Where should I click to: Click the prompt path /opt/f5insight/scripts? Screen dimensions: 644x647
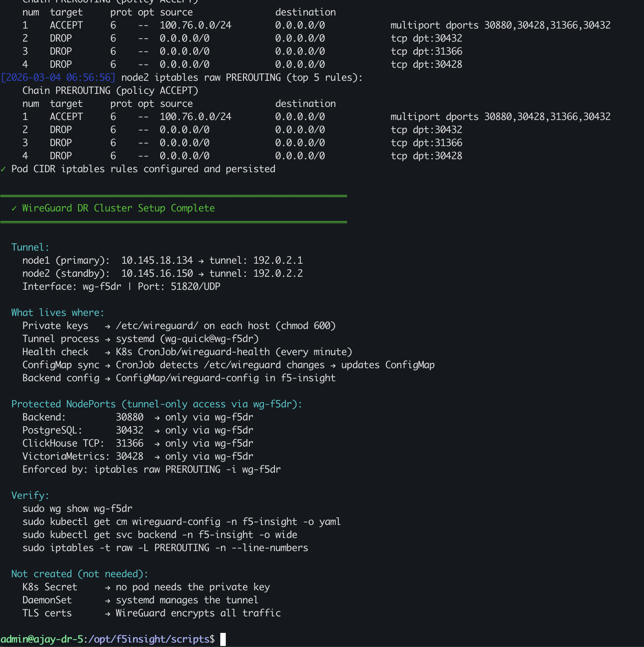(149, 639)
